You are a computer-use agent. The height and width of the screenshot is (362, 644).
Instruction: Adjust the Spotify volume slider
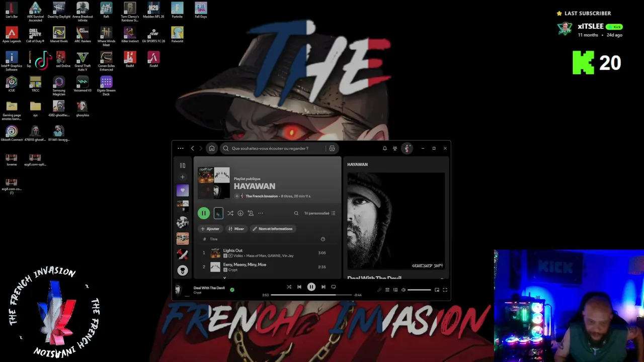[419, 290]
